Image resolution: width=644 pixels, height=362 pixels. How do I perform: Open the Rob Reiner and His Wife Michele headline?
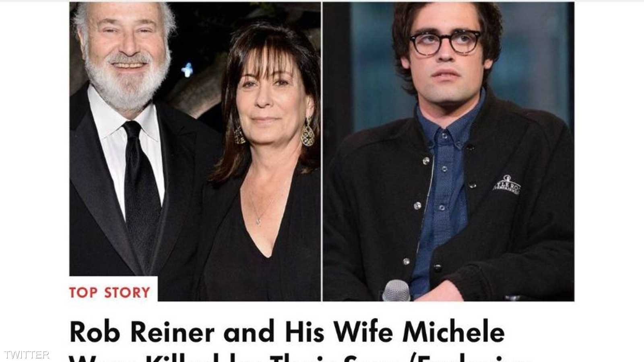[x=287, y=332]
